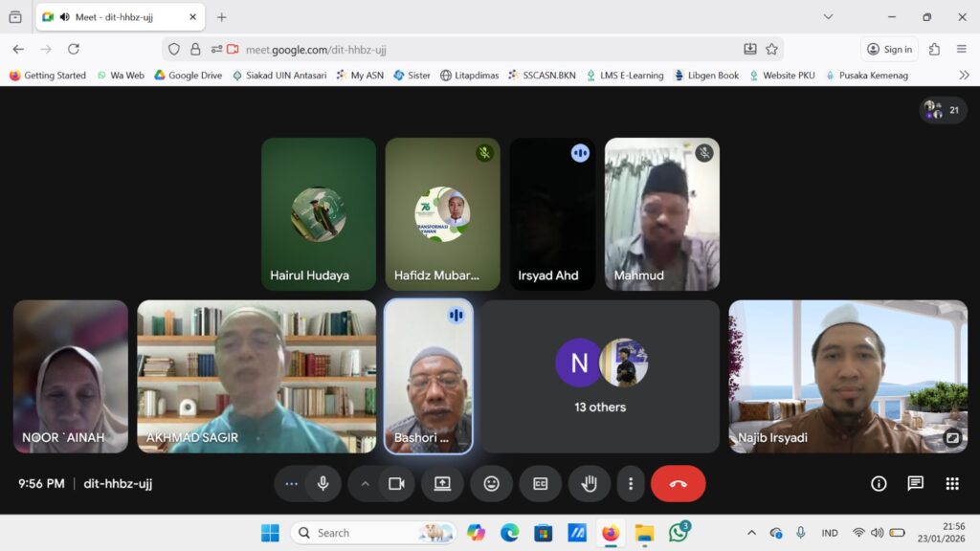Screen dimensions: 980x551
Task: Click the Irsyad Ahd participant tile
Action: tap(552, 213)
